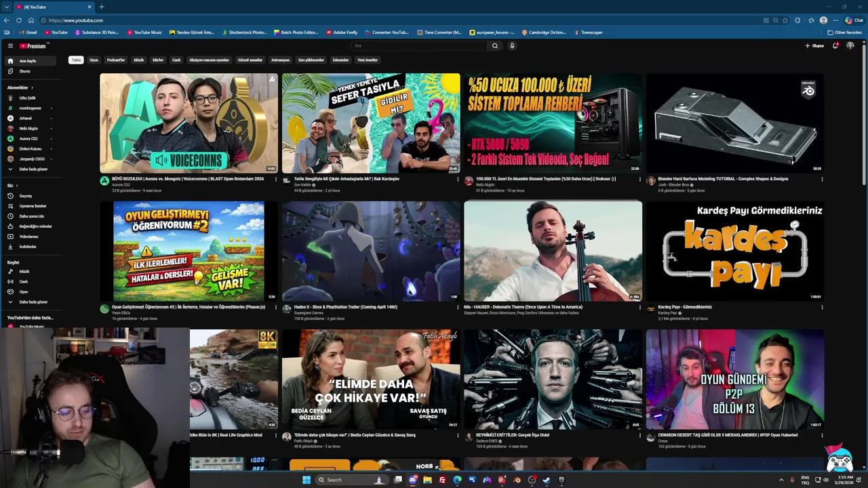Screen dimensions: 868x488
Task: Open Daha sonra izle in the sidebar
Action: tap(32, 216)
